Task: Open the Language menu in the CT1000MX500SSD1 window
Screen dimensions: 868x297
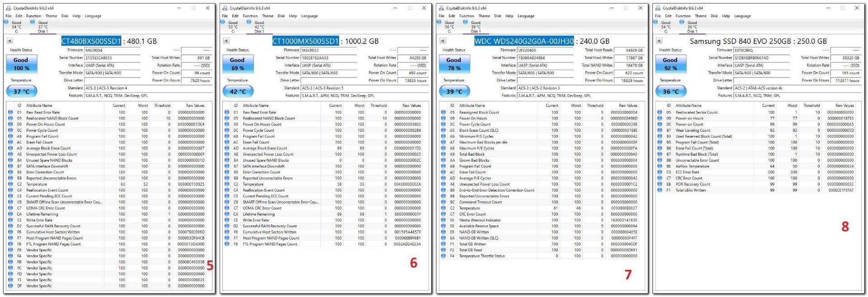Action: (309, 16)
